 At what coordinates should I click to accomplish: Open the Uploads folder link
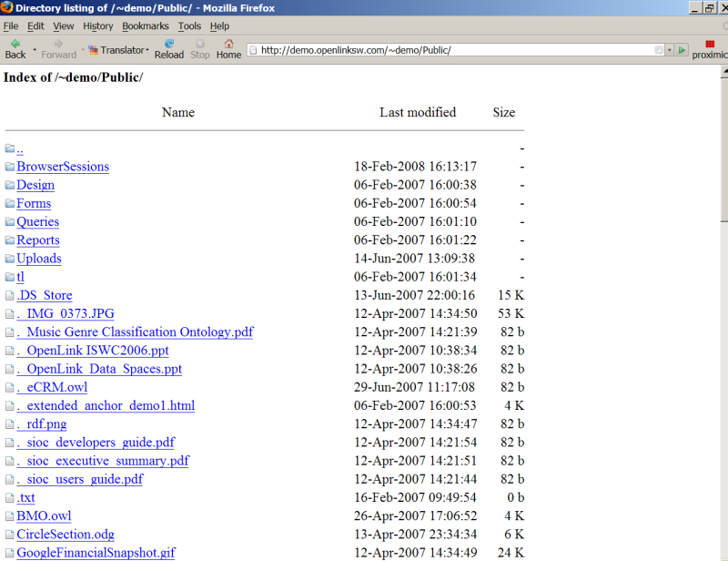39,259
